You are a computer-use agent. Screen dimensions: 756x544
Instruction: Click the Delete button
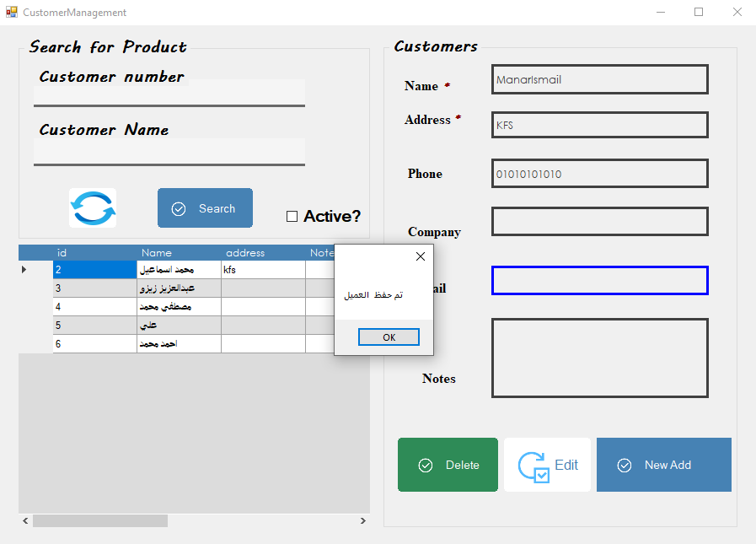[x=448, y=465]
